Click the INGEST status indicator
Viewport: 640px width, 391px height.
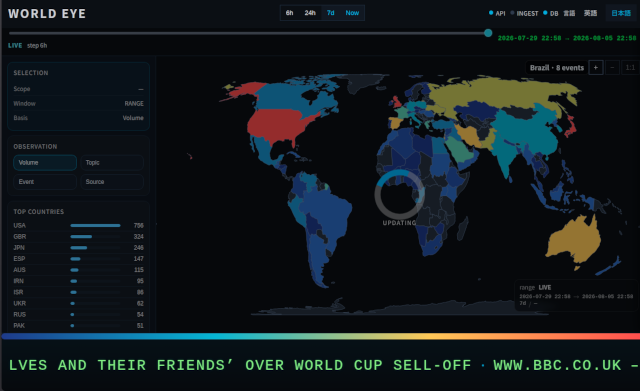click(524, 13)
